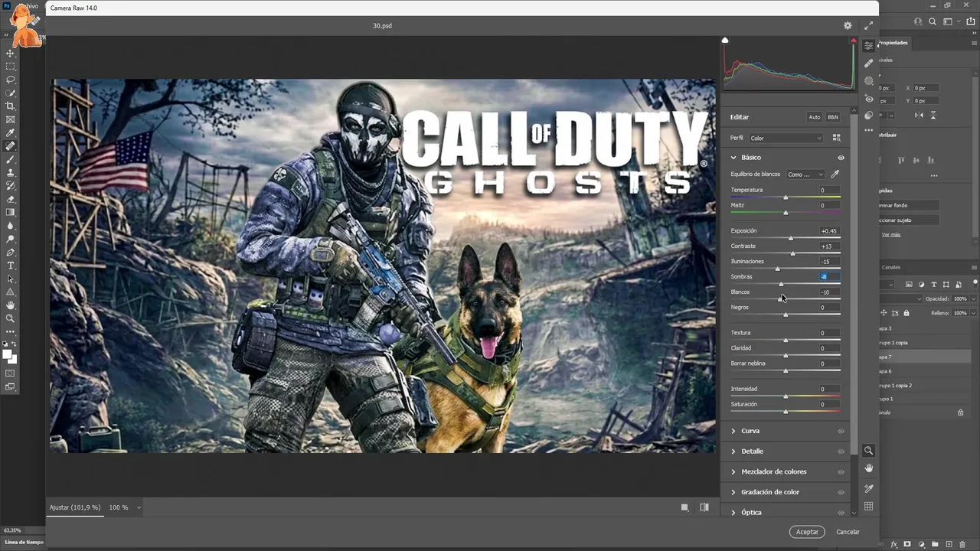
Task: Select the Pen tool in Photoshop toolbar
Action: (11, 252)
